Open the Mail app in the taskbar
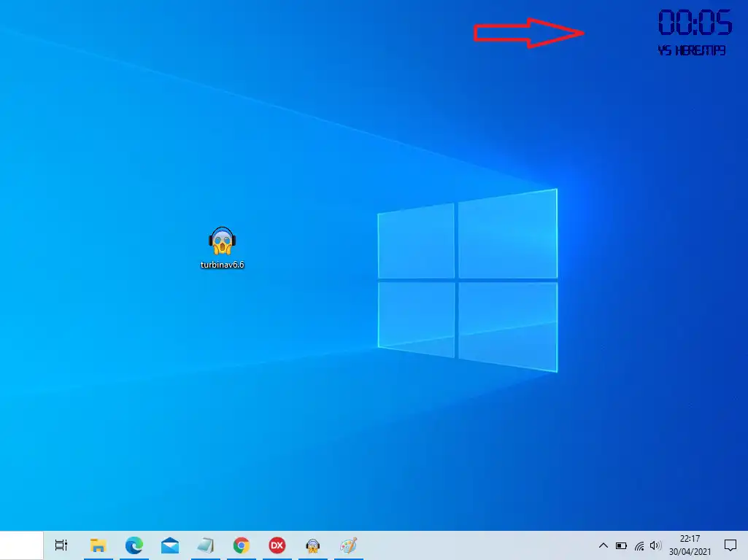The width and height of the screenshot is (748, 560). 170,545
